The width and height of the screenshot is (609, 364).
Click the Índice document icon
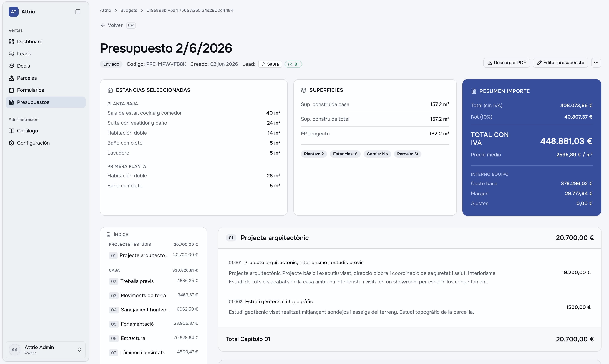(109, 235)
